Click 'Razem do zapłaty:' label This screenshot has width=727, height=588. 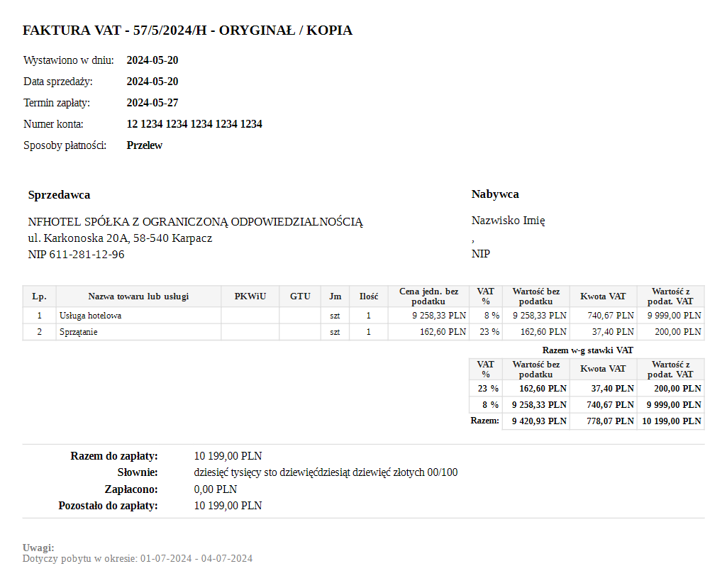click(x=114, y=456)
